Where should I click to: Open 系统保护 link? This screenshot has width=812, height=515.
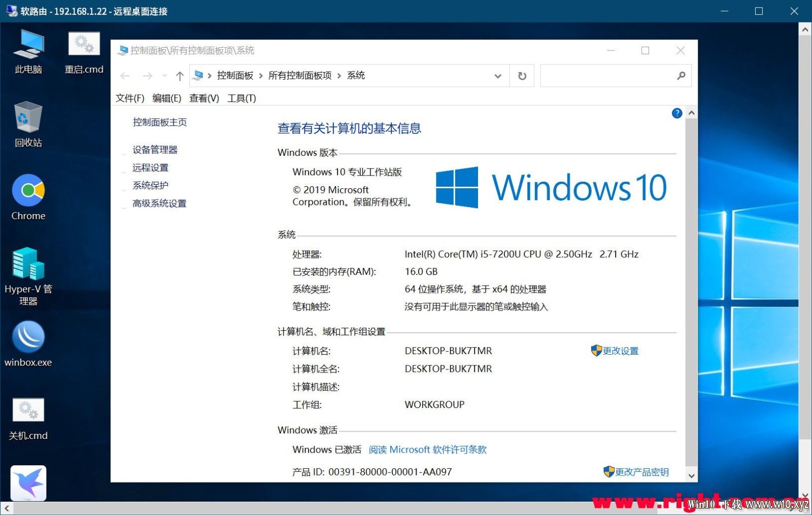tap(150, 185)
